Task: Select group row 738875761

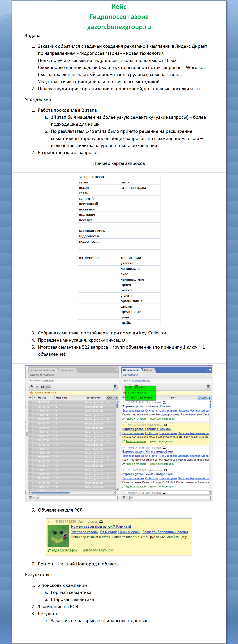Action: (x=72, y=483)
